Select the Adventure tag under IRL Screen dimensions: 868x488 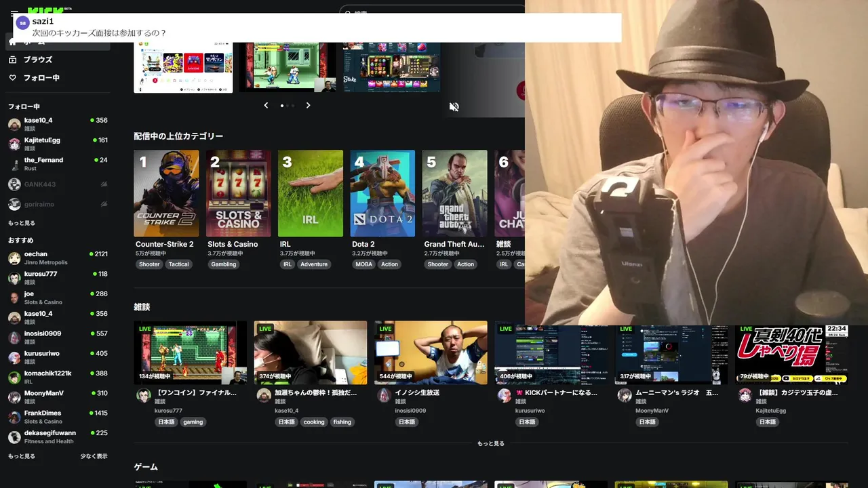pyautogui.click(x=314, y=264)
